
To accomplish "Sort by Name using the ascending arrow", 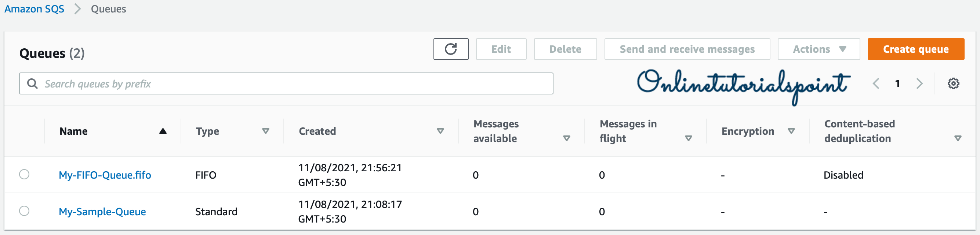I will (163, 131).
